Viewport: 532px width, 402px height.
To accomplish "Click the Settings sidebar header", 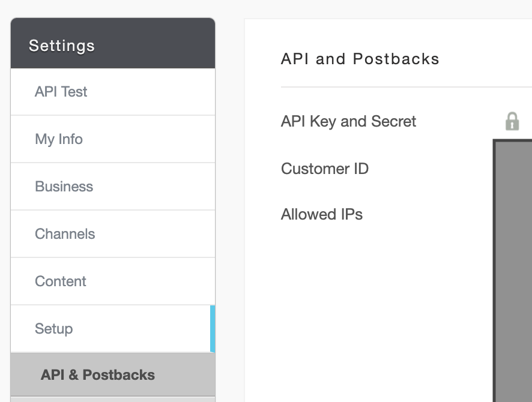I will click(x=62, y=46).
